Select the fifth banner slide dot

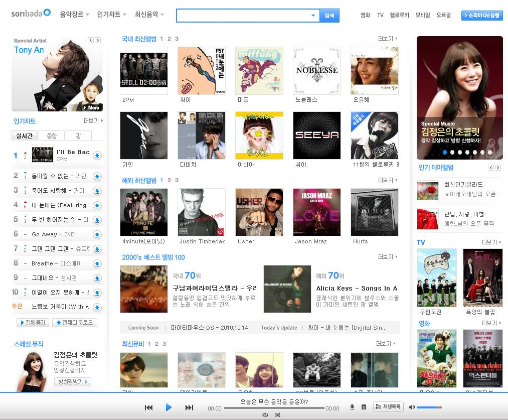pos(475,153)
